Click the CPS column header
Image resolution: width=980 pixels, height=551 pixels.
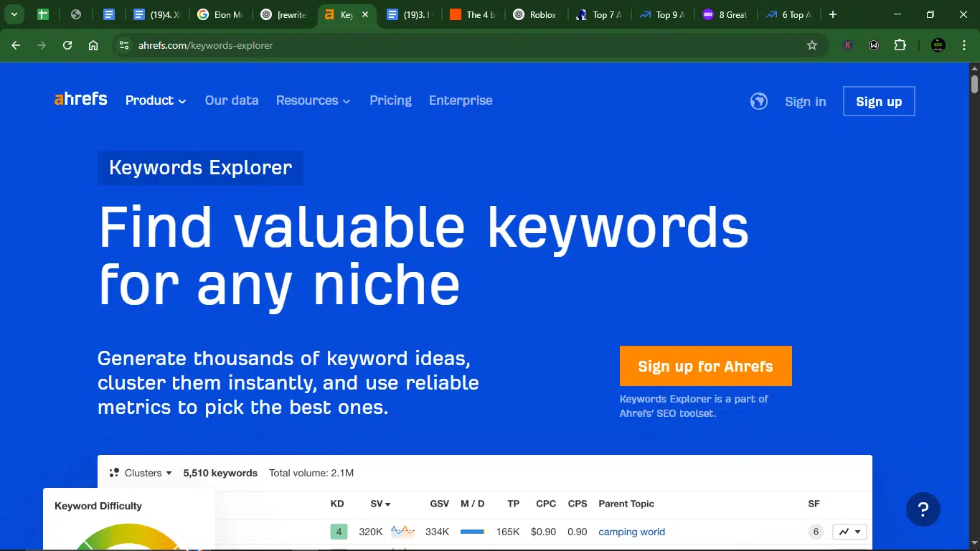(578, 504)
